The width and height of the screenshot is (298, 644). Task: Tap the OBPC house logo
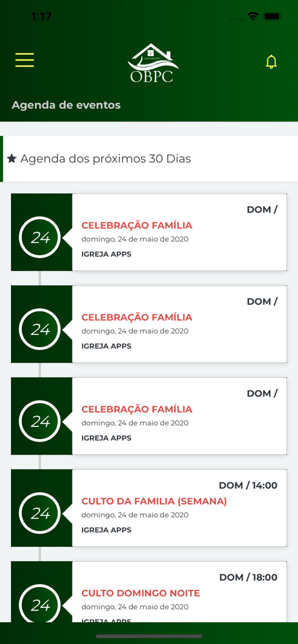pos(153,63)
